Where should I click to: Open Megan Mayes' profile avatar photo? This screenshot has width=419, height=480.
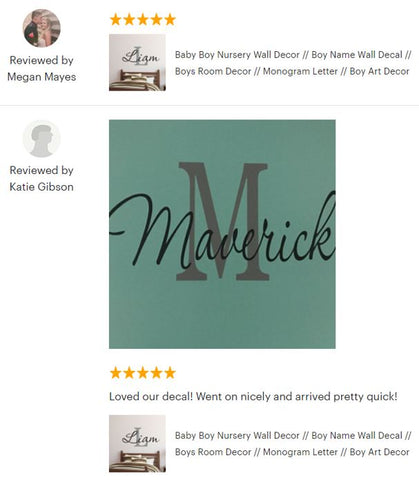tap(42, 28)
